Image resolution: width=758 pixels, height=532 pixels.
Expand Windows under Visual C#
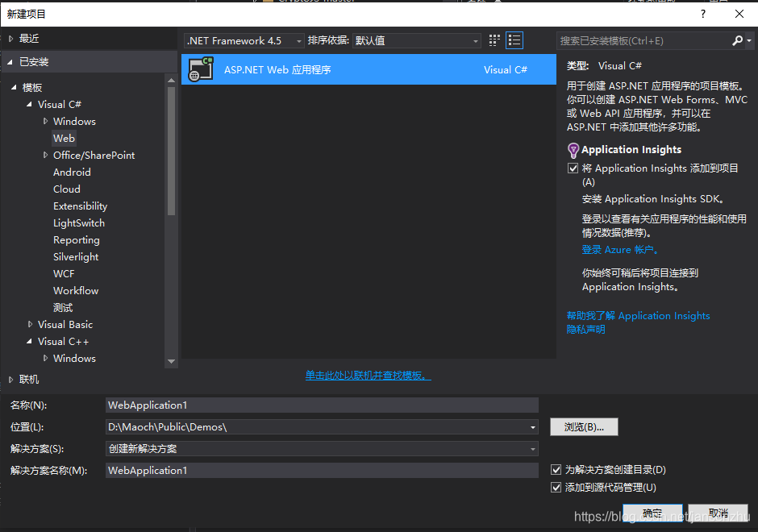point(45,121)
